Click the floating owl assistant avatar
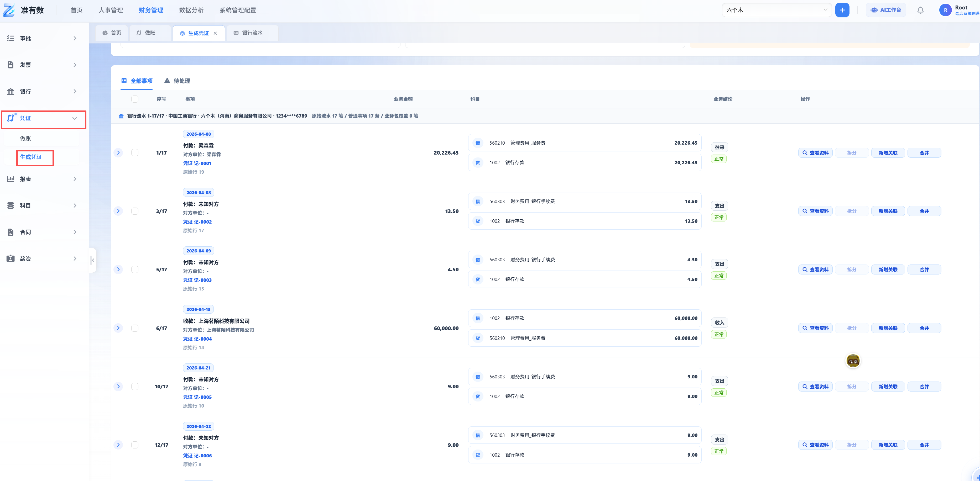Screen dimensions: 980x481 [x=853, y=361]
